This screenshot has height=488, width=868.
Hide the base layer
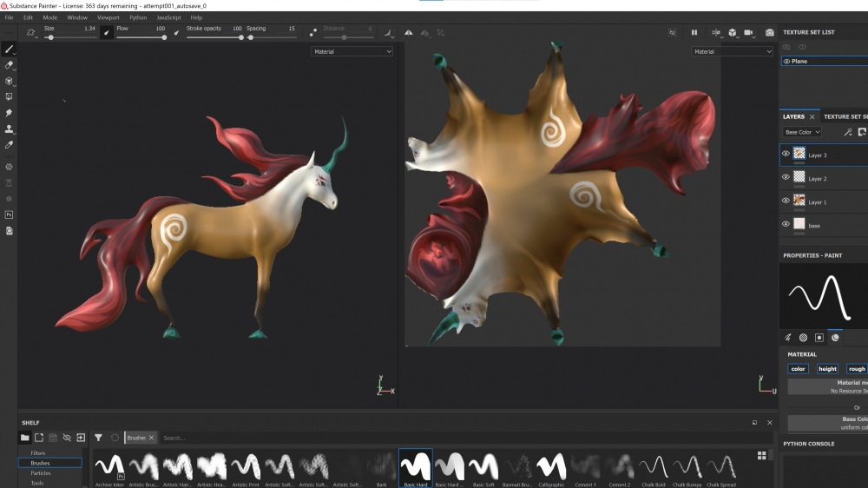coord(786,224)
